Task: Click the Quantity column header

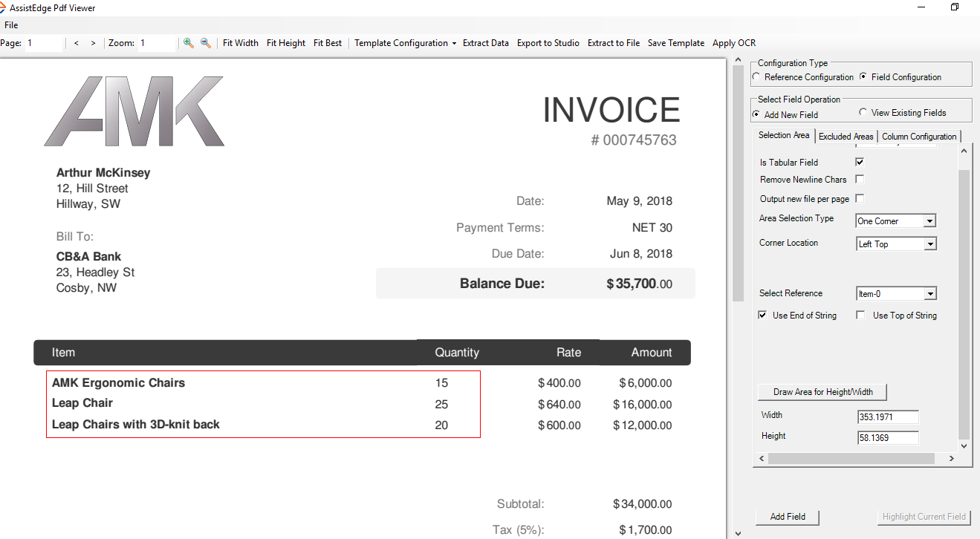Action: point(457,353)
